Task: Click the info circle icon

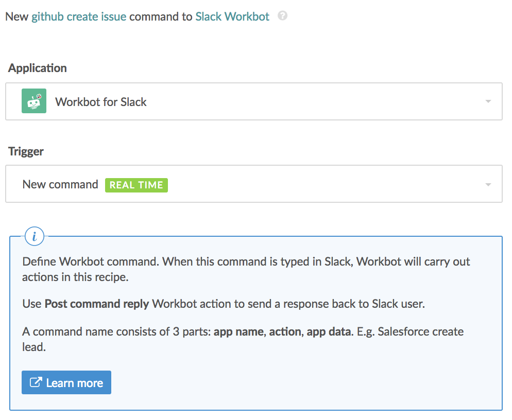Action: [x=35, y=236]
